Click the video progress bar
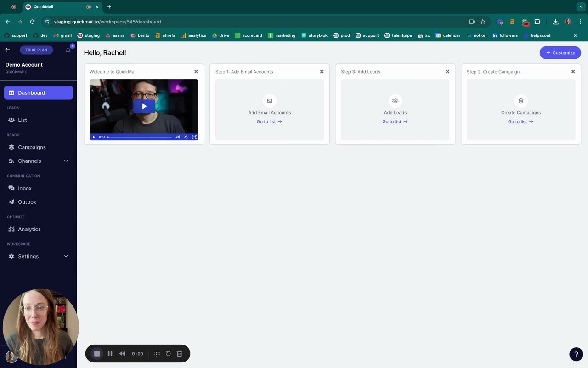Screen dimensions: 588x368 pos(140,137)
